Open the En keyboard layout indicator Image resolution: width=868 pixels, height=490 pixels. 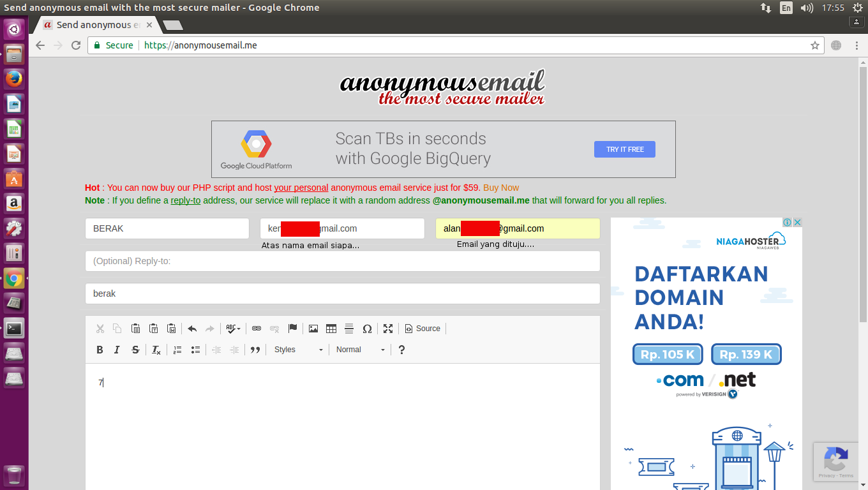786,8
